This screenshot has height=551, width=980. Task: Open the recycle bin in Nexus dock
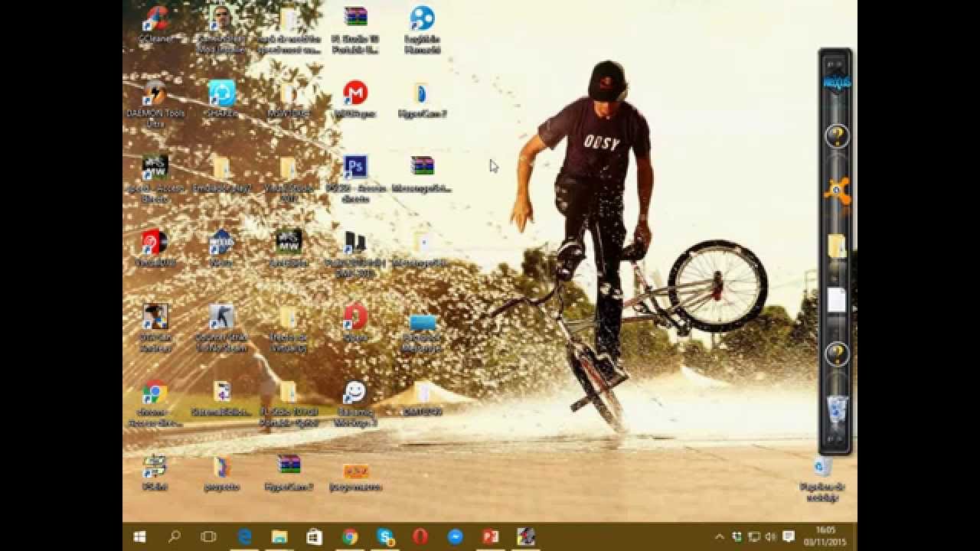pos(837,409)
